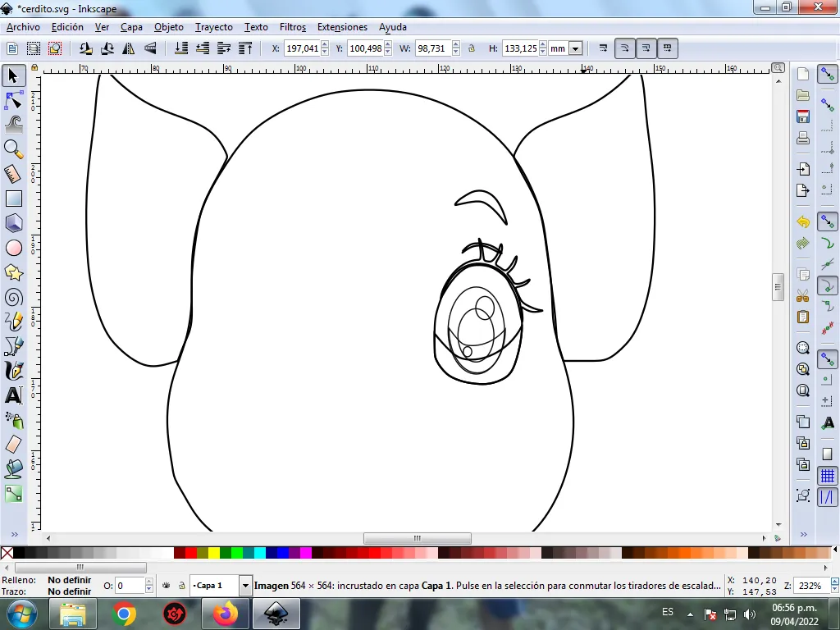Pick the cyan palette swatch
The height and width of the screenshot is (630, 840).
pos(260,553)
